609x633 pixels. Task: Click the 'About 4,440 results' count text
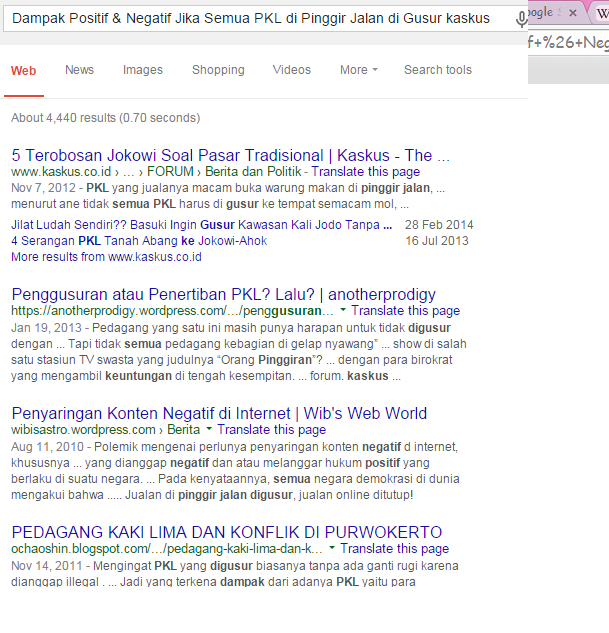[105, 117]
